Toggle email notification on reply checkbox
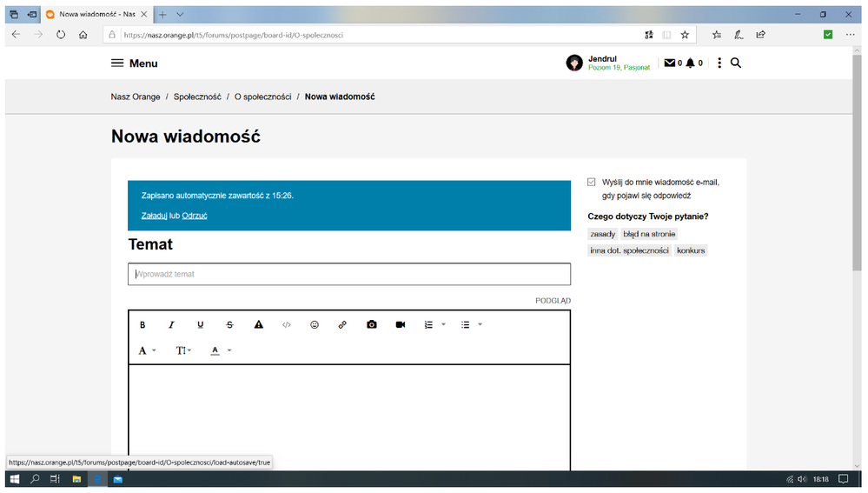Screen dimensions: 868x493 pyautogui.click(x=591, y=182)
